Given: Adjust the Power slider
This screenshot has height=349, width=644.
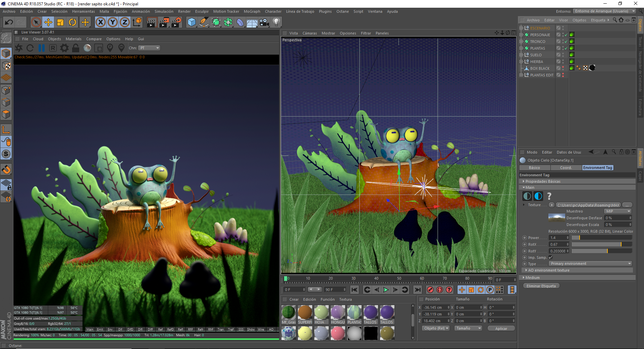Looking at the screenshot, I should pyautogui.click(x=602, y=238).
